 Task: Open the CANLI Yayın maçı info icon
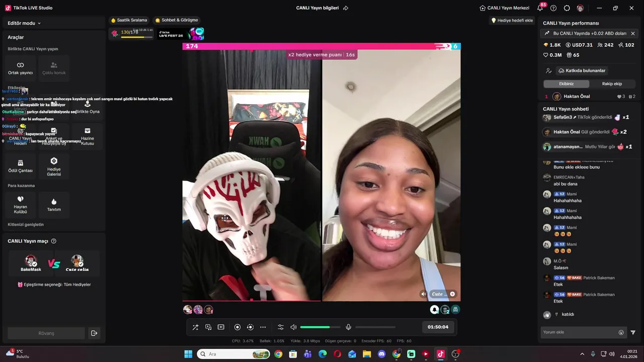[x=54, y=241]
